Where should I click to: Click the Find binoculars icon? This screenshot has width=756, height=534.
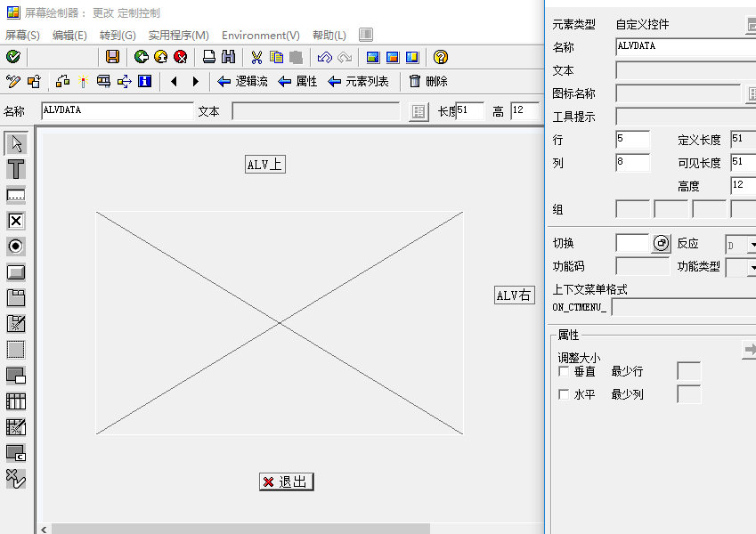click(229, 56)
